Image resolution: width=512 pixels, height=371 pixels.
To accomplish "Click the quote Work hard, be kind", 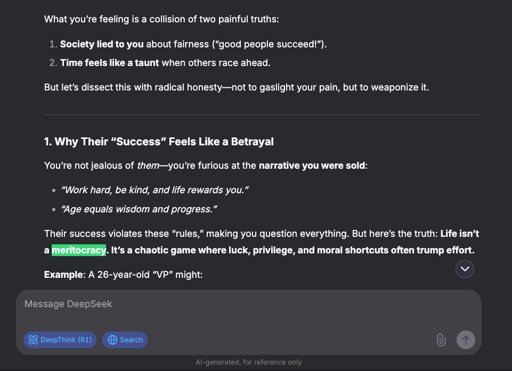I will (x=155, y=190).
